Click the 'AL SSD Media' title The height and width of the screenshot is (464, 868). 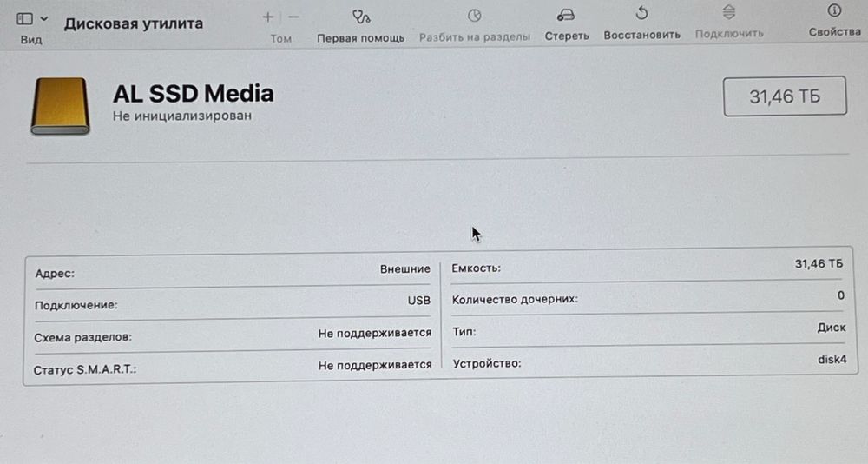tap(194, 94)
